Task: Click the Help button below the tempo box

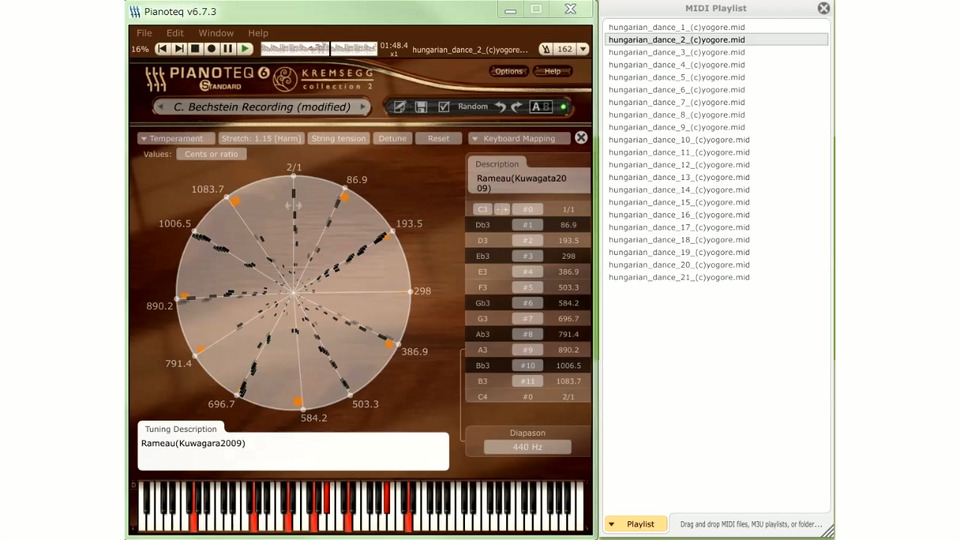Action: click(552, 71)
